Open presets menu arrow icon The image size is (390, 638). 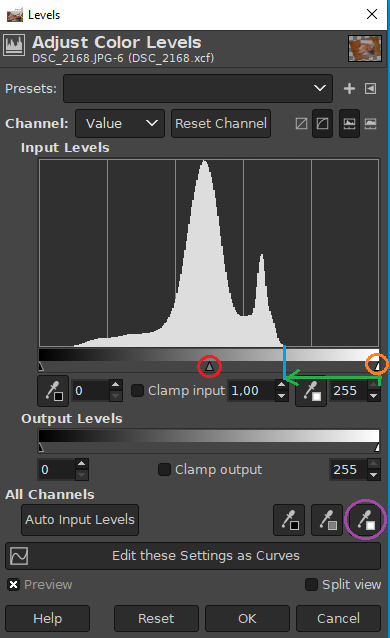coord(370,89)
